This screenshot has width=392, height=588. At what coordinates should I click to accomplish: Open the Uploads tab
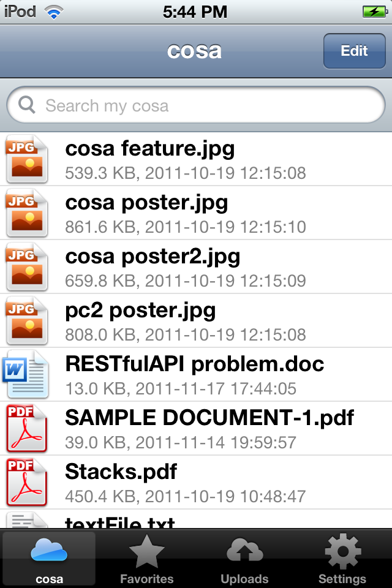[x=244, y=559]
